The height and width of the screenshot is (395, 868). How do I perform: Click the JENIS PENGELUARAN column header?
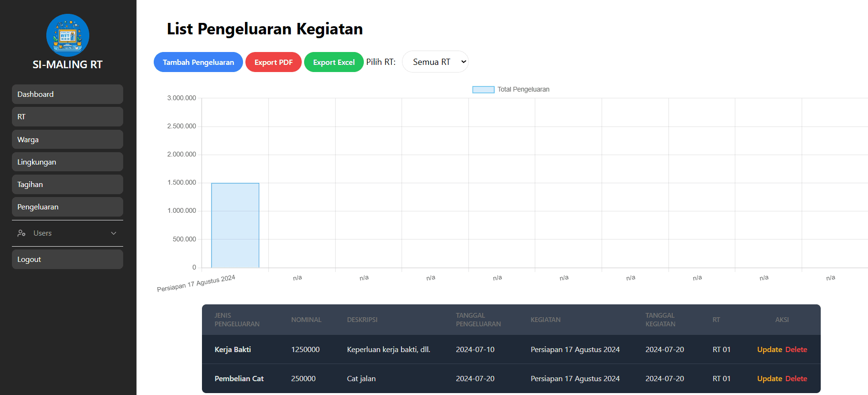click(x=237, y=320)
